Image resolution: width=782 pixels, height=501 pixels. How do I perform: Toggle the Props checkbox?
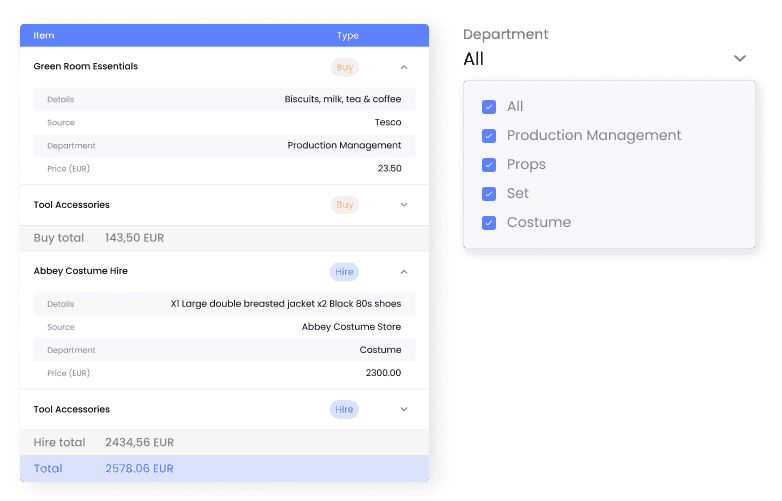click(489, 165)
